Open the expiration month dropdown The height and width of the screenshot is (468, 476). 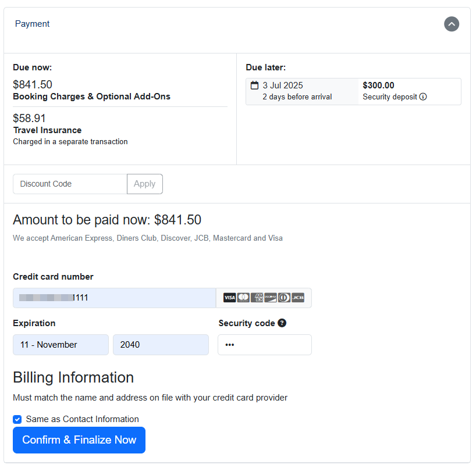[61, 345]
